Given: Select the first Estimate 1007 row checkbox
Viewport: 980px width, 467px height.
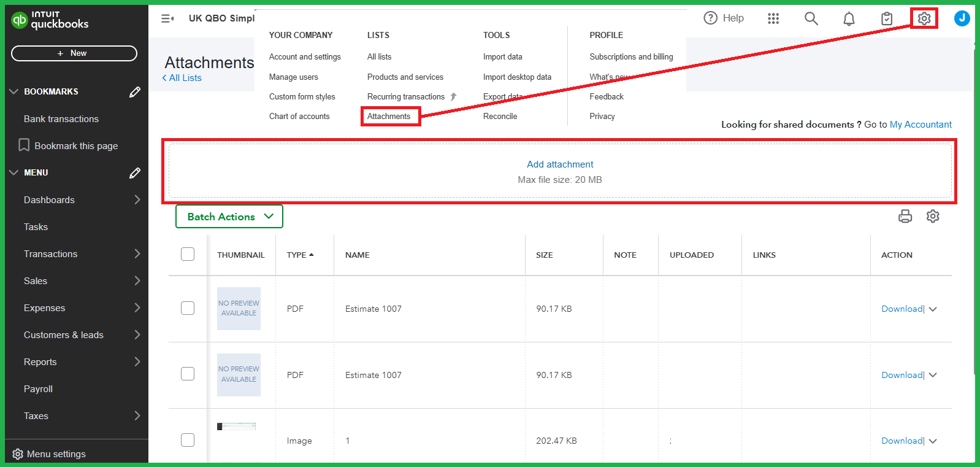Looking at the screenshot, I should point(188,308).
